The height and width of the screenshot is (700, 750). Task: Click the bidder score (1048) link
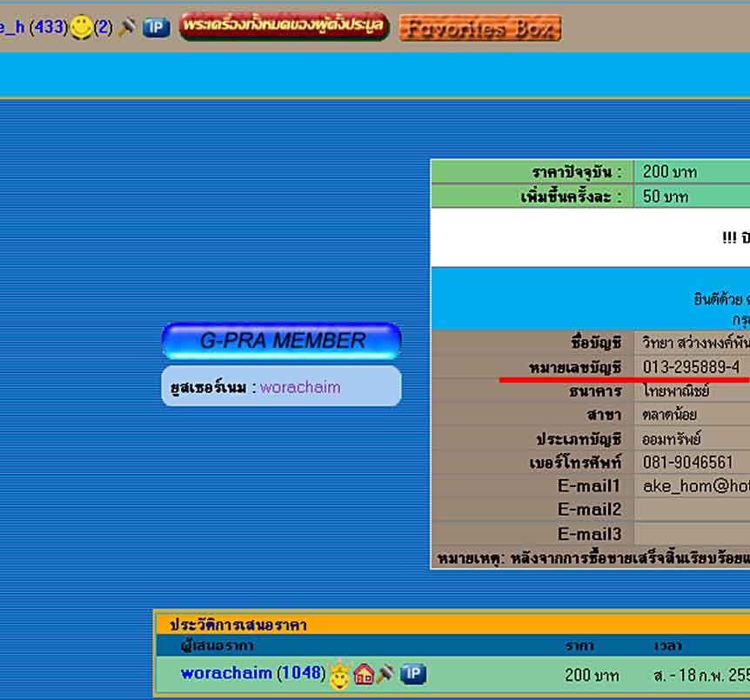click(301, 673)
